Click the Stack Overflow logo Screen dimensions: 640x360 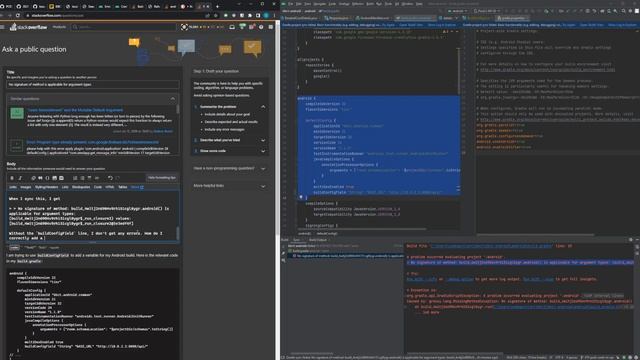[x=29, y=27]
